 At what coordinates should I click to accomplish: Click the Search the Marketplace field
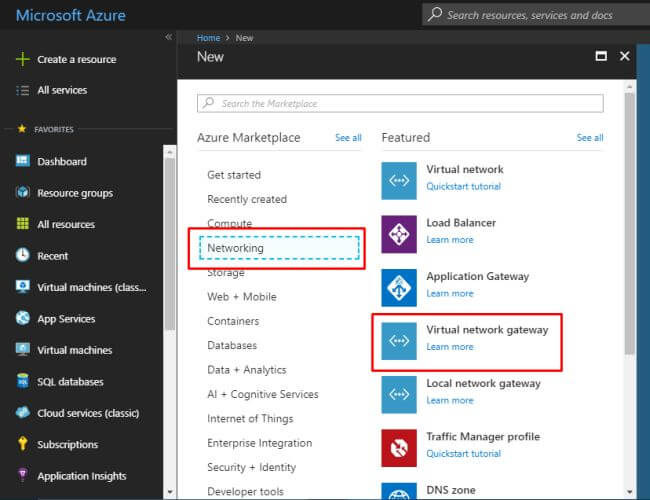tap(400, 103)
